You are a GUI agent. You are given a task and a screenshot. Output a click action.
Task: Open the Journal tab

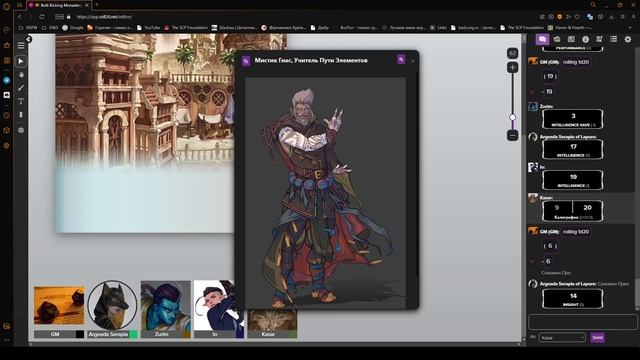[x=571, y=39]
